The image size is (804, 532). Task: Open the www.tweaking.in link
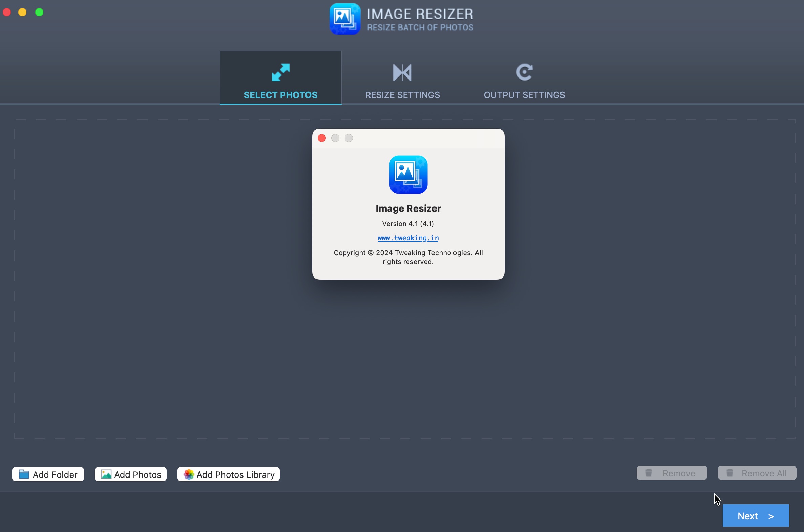pyautogui.click(x=408, y=238)
